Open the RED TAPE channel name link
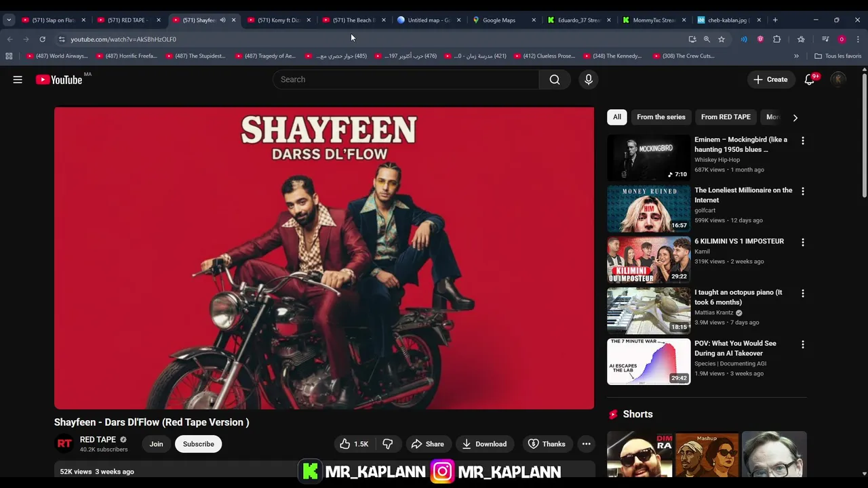The image size is (868, 488). point(98,439)
